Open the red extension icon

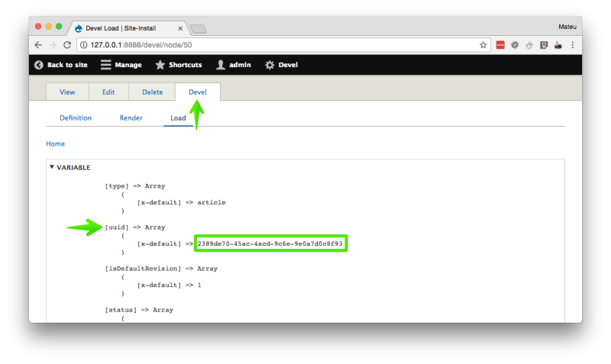click(500, 45)
